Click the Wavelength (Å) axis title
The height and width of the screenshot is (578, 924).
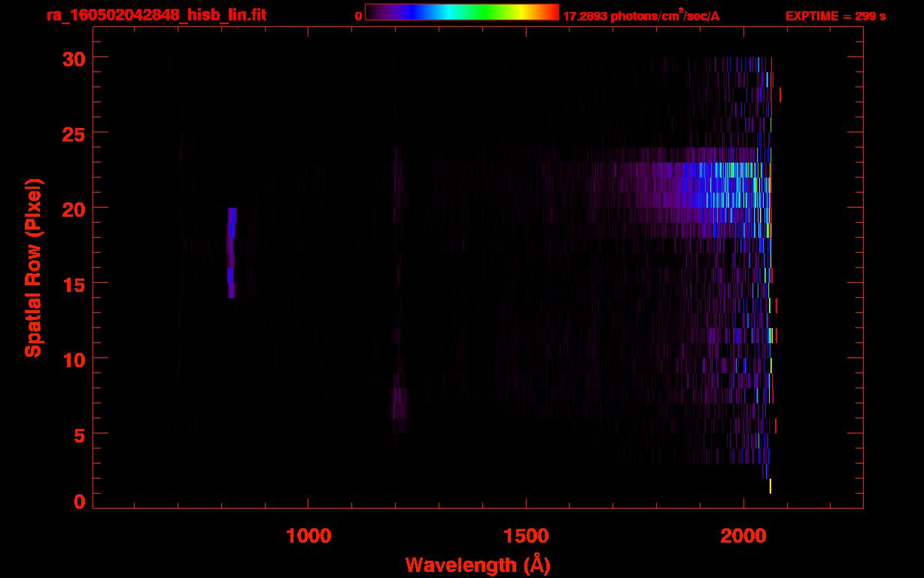click(x=478, y=564)
